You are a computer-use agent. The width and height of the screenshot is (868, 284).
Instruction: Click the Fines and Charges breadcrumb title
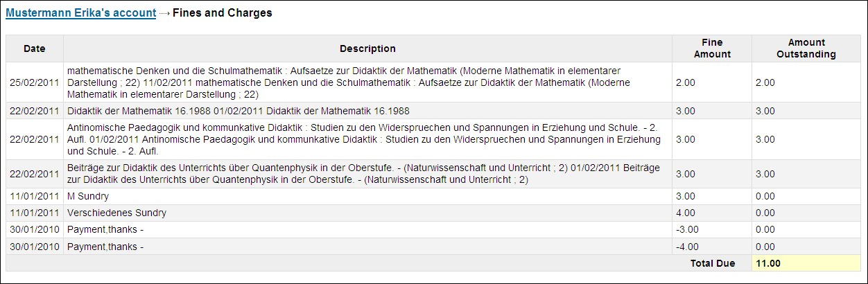click(222, 13)
